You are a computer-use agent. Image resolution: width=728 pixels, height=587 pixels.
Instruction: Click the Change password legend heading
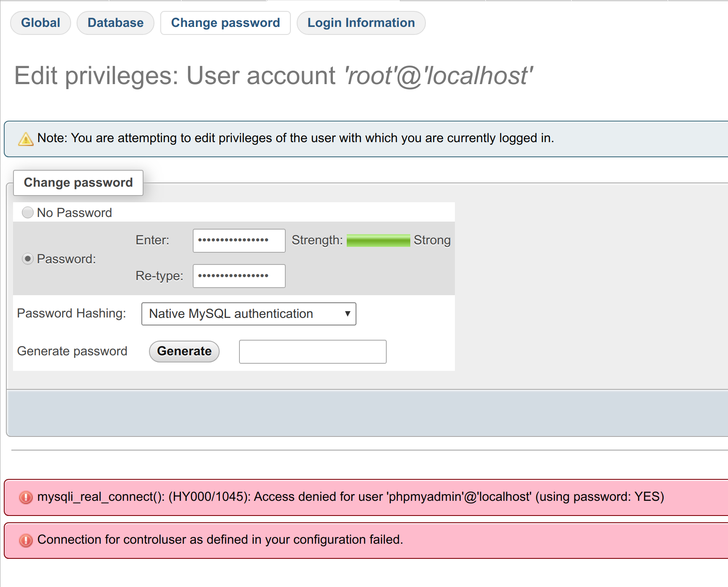point(78,182)
